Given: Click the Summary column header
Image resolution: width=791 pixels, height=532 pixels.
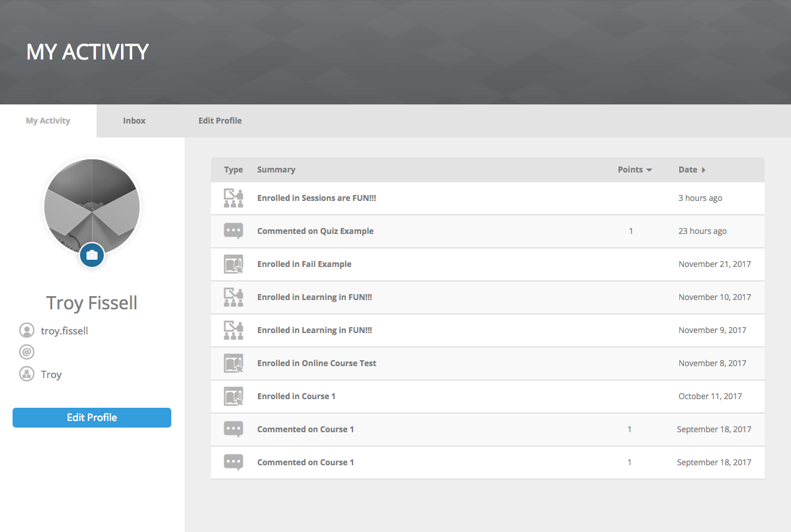Looking at the screenshot, I should coord(276,170).
